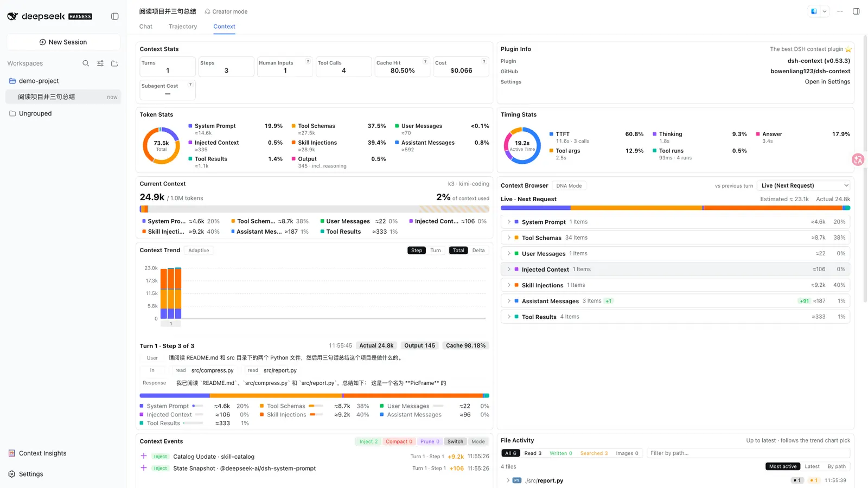Select the Total mode in Context Trend

(x=458, y=251)
